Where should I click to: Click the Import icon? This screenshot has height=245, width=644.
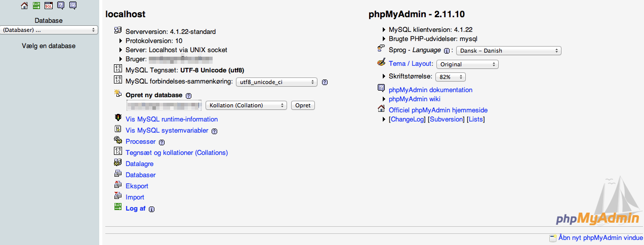pos(118,196)
